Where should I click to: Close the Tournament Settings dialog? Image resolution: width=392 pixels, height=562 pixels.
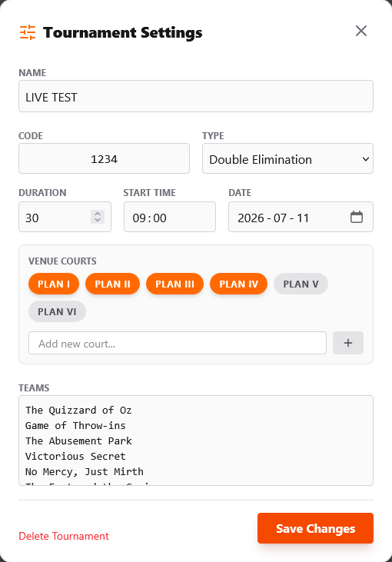click(x=361, y=31)
